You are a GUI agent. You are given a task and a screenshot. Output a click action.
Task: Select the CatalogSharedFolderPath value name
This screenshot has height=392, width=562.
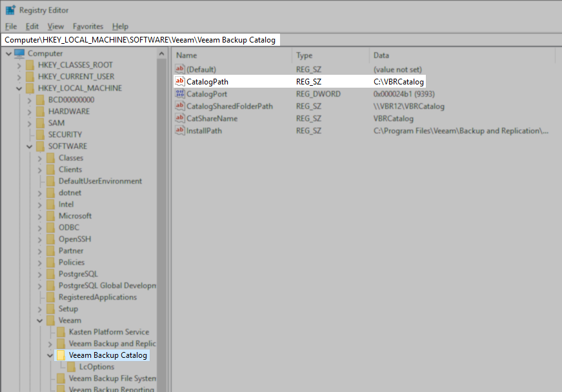click(230, 106)
